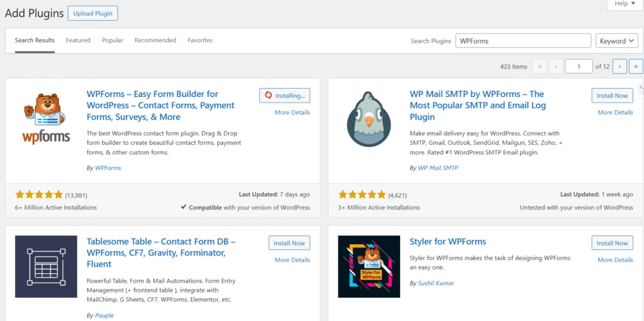Open the Recommended plugins tab
The width and height of the screenshot is (644, 321).
155,40
